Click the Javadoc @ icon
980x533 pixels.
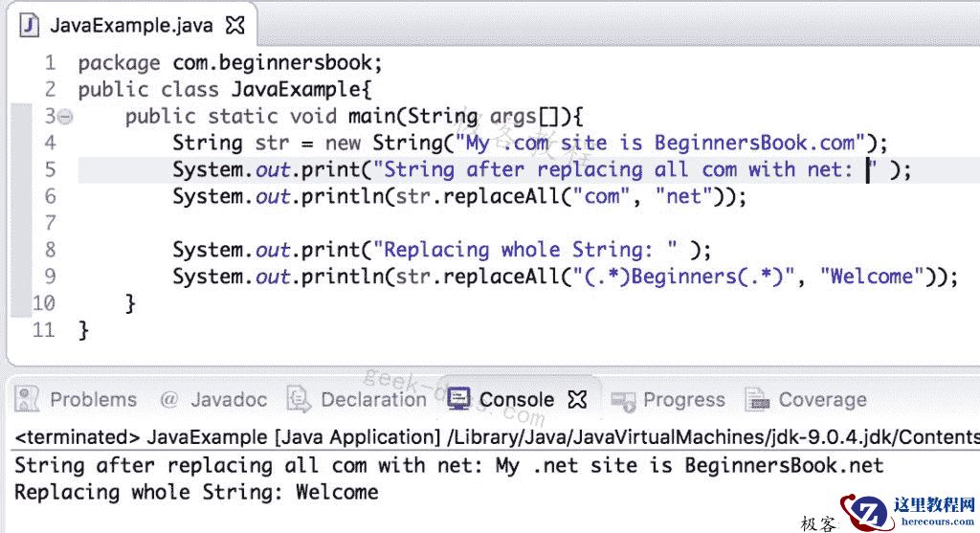point(168,399)
